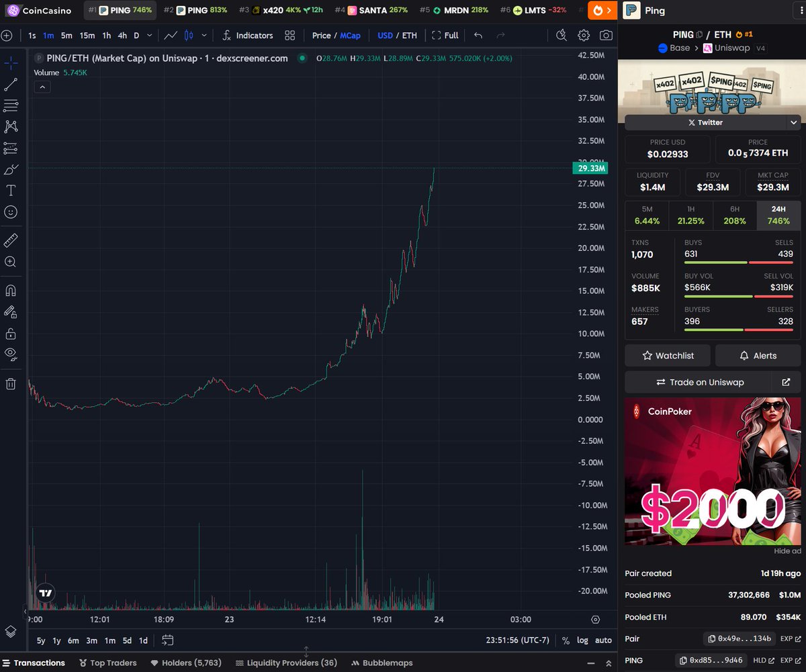Click the add symbol plus icon
Image resolution: width=806 pixels, height=672 pixels.
[7, 35]
